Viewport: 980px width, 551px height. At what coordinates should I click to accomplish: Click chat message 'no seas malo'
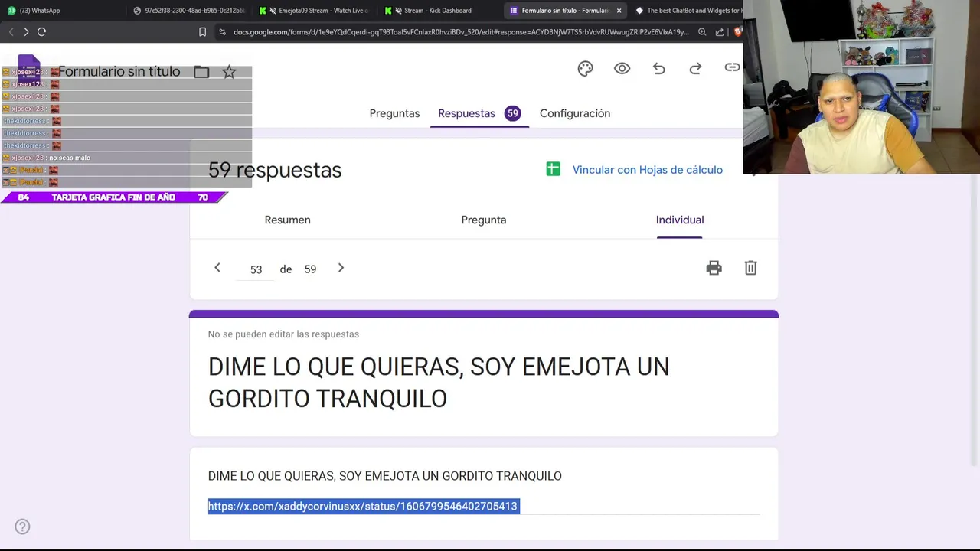click(x=70, y=158)
